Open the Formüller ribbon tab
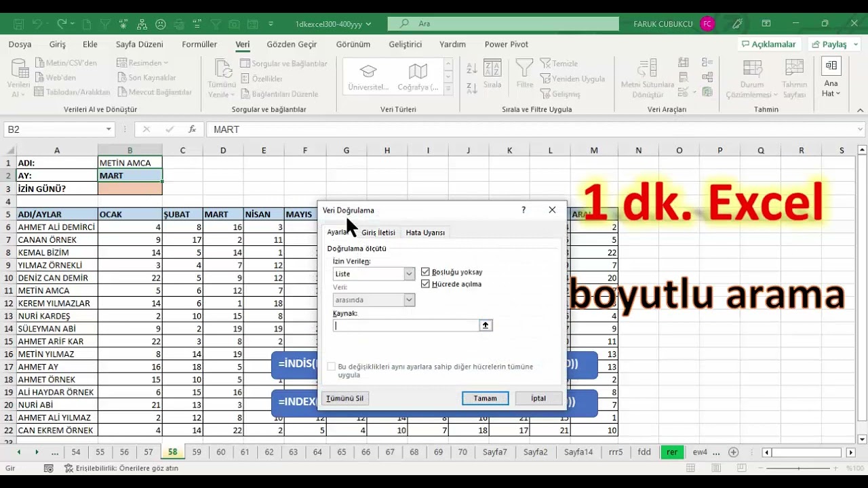Screen dimensions: 868x488 tap(199, 44)
